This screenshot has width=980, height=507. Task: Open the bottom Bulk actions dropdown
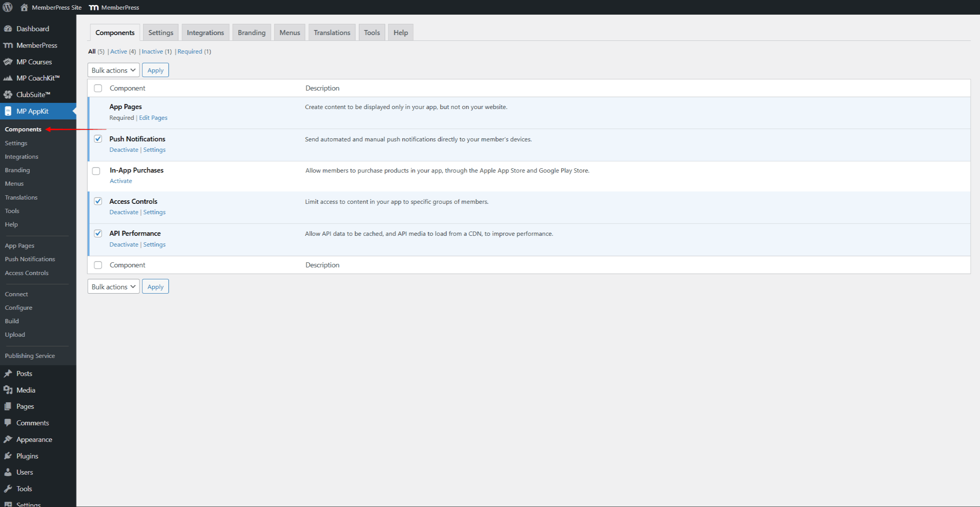tap(113, 286)
